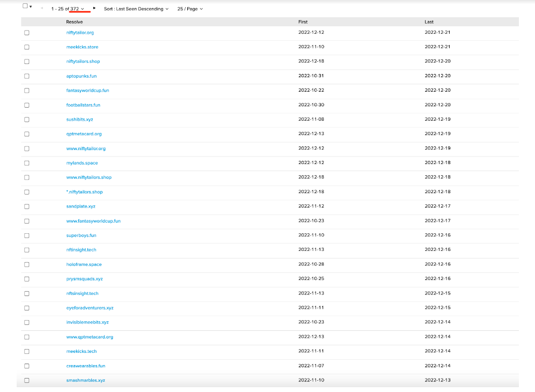Click the aptopunks.fun domain link
The image size is (535, 392).
(82, 76)
